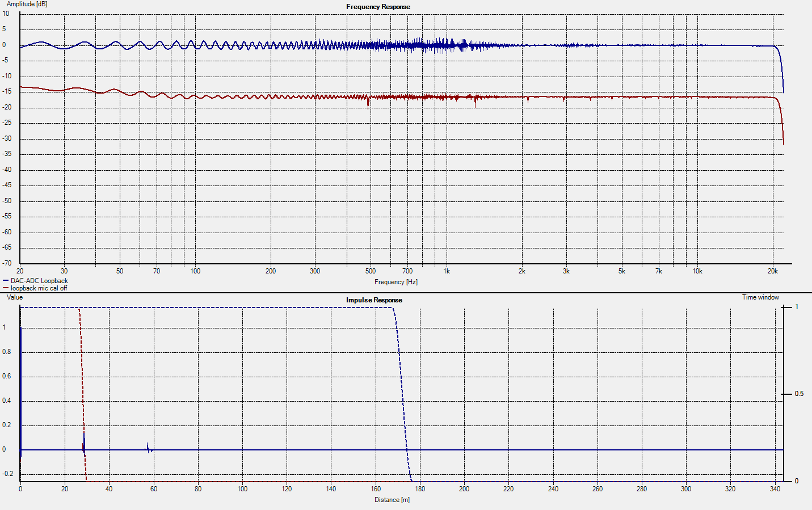This screenshot has width=812, height=510.
Task: Click the 3k tick on the frequency axis
Action: 566,271
